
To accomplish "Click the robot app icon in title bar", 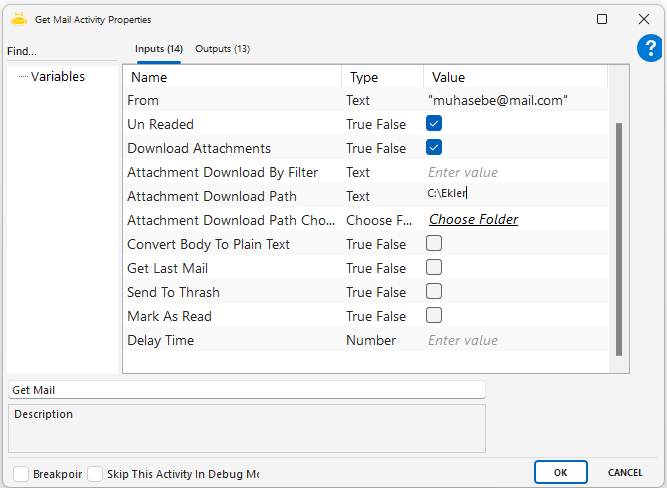I will (18, 19).
